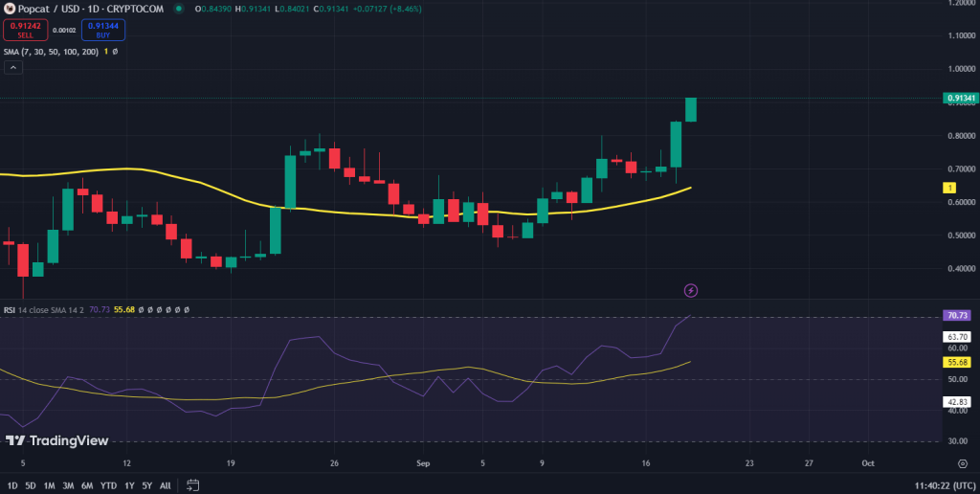Show the All time range
980x494 pixels.
click(x=166, y=484)
